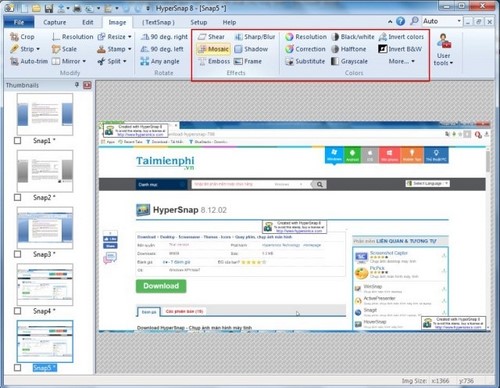Open the Sharp/Blur effect
The width and height of the screenshot is (500, 388).
pyautogui.click(x=255, y=37)
